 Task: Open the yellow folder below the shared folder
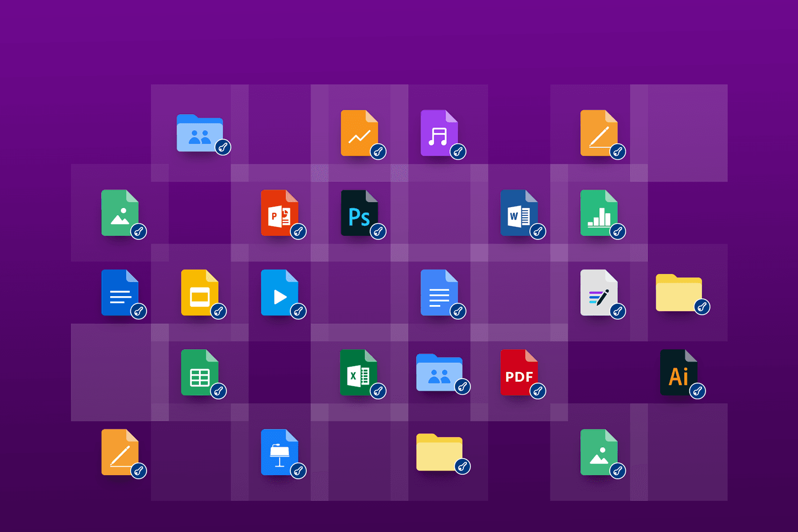(x=439, y=452)
